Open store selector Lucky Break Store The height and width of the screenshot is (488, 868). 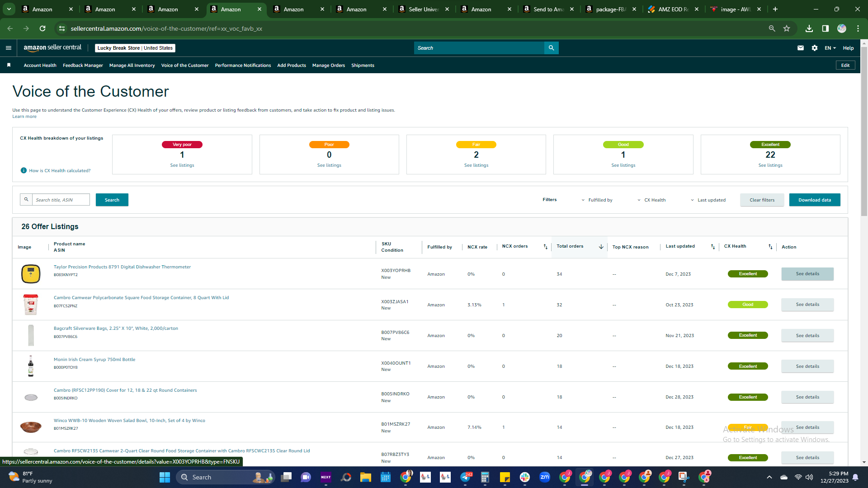coord(135,48)
